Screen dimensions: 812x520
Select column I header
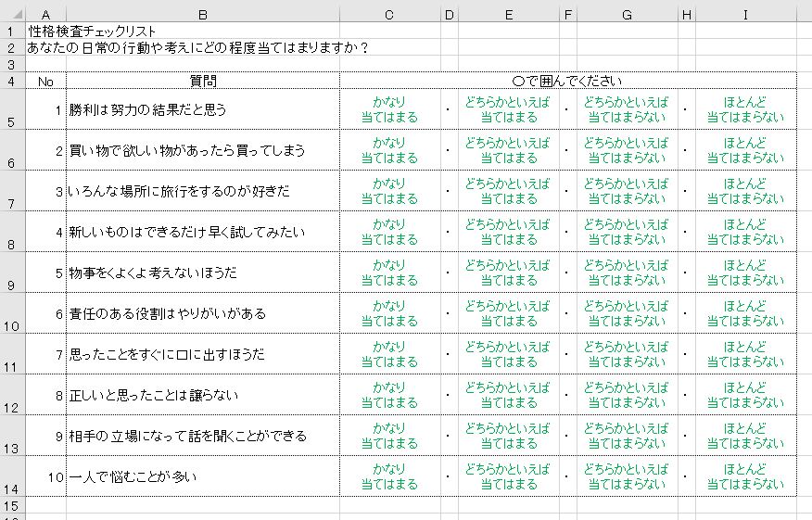[745, 15]
